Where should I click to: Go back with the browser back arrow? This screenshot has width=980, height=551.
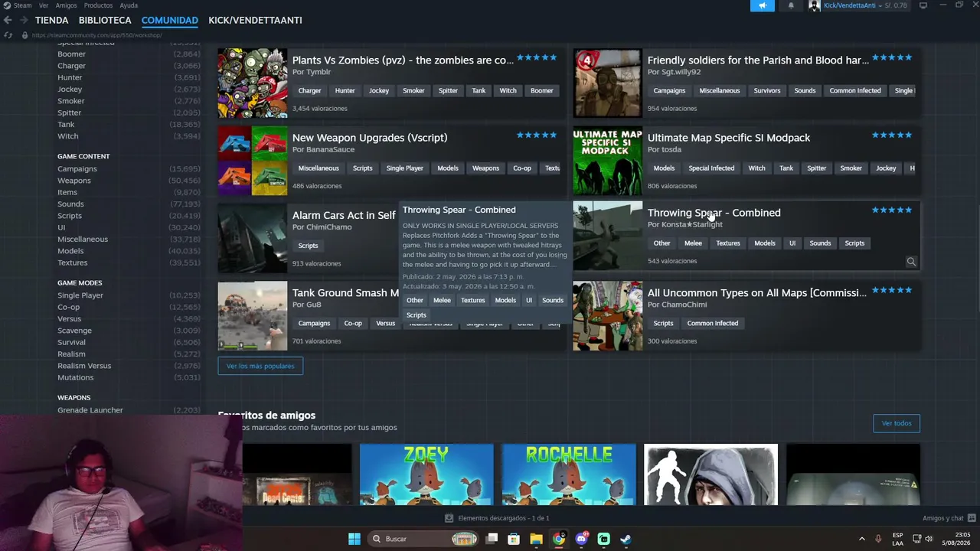[8, 20]
